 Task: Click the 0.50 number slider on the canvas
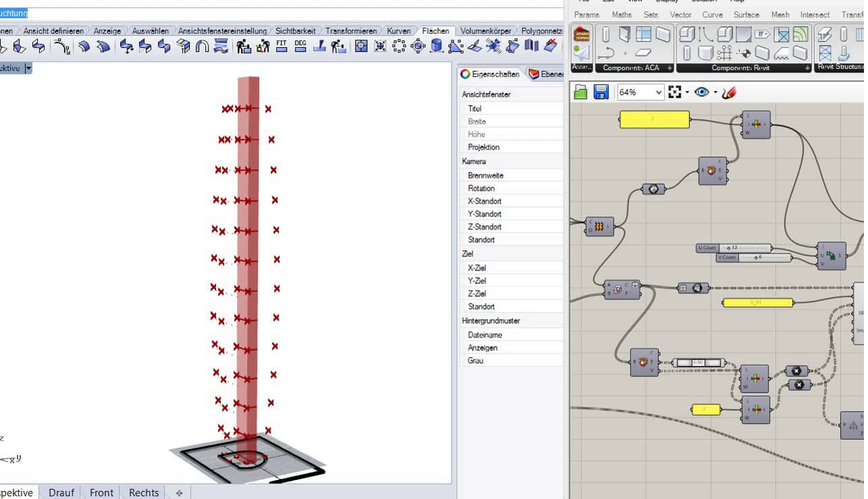(699, 363)
